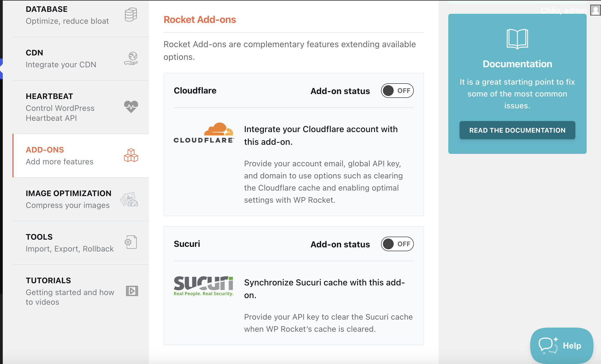Open the Help chat widget
Image resolution: width=601 pixels, height=364 pixels.
pos(562,346)
